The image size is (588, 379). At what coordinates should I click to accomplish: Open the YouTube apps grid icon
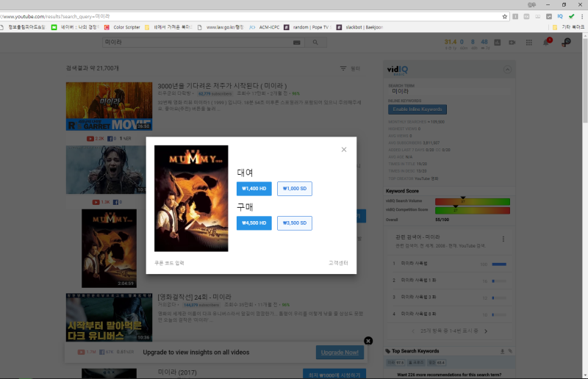pos(528,43)
